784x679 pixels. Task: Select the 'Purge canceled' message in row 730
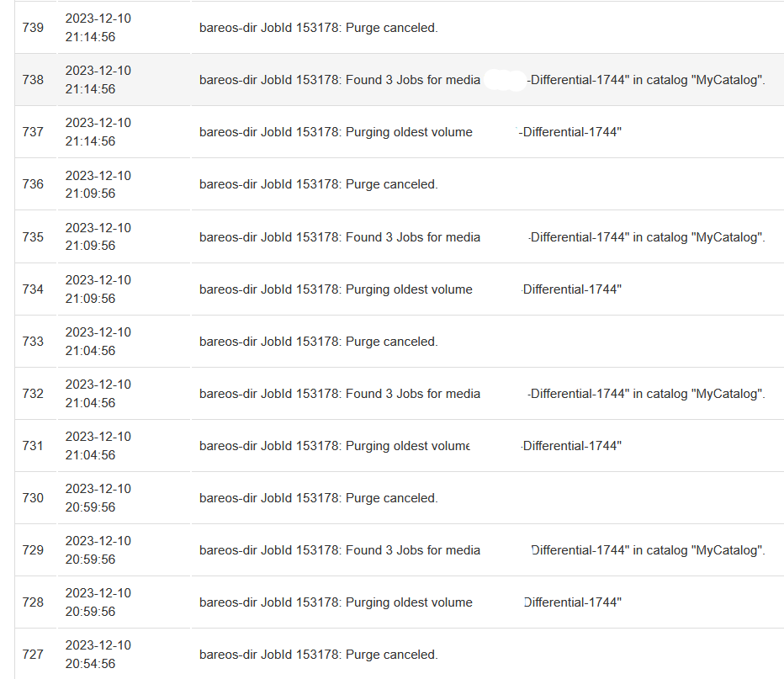coord(318,498)
